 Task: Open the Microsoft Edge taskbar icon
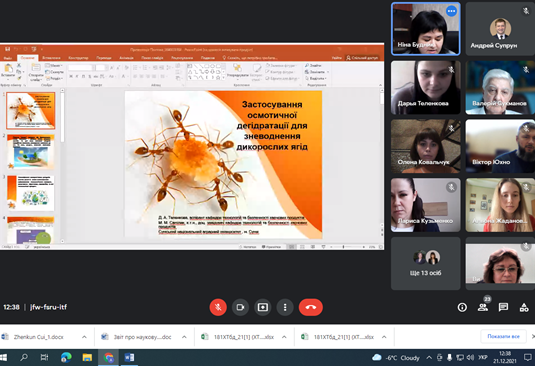[x=66, y=357]
